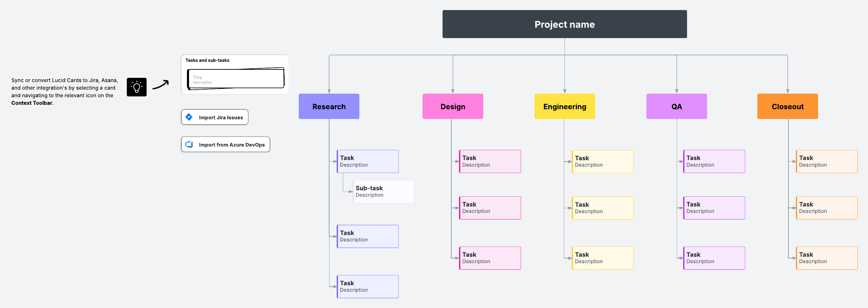Viewport: 868px width, 308px height.
Task: Select the first Task card under Research
Action: (x=367, y=161)
